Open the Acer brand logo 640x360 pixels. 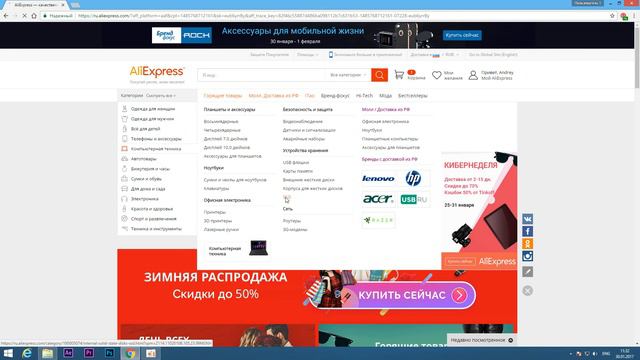tap(378, 199)
